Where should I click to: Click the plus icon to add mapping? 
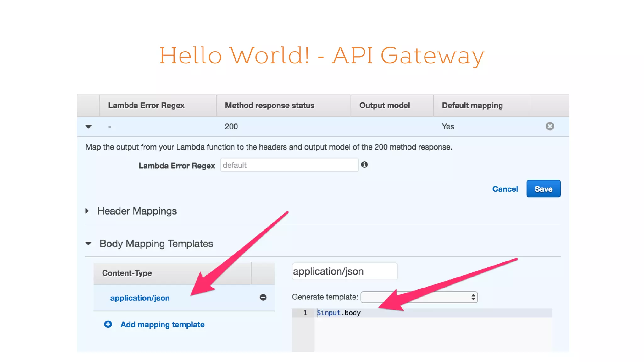(x=108, y=324)
